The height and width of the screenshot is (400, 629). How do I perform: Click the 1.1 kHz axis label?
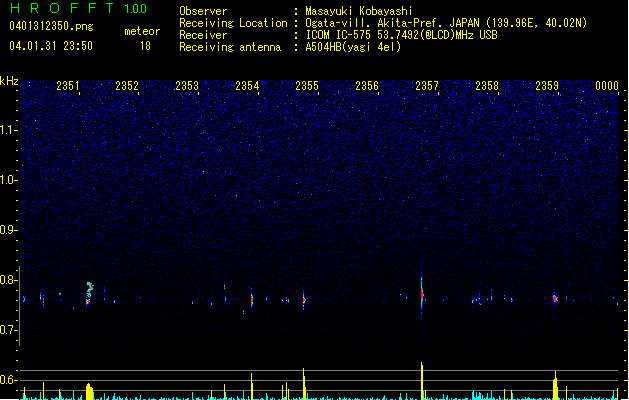point(8,130)
